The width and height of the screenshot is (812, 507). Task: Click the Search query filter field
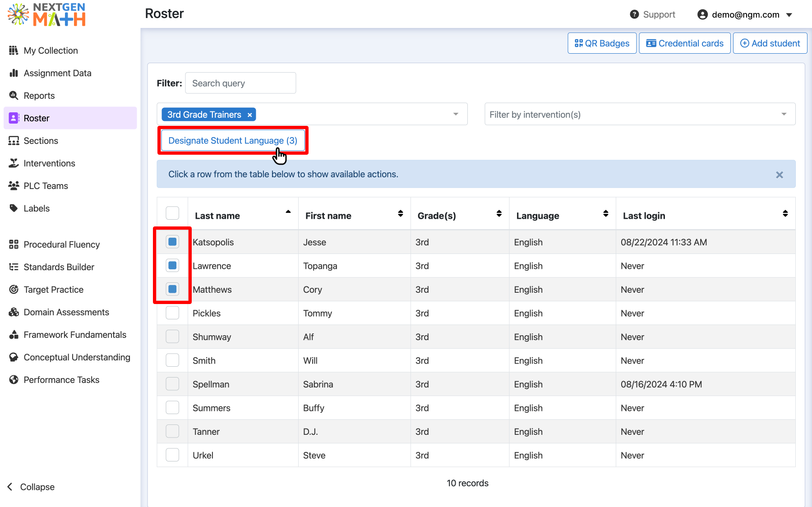click(240, 83)
